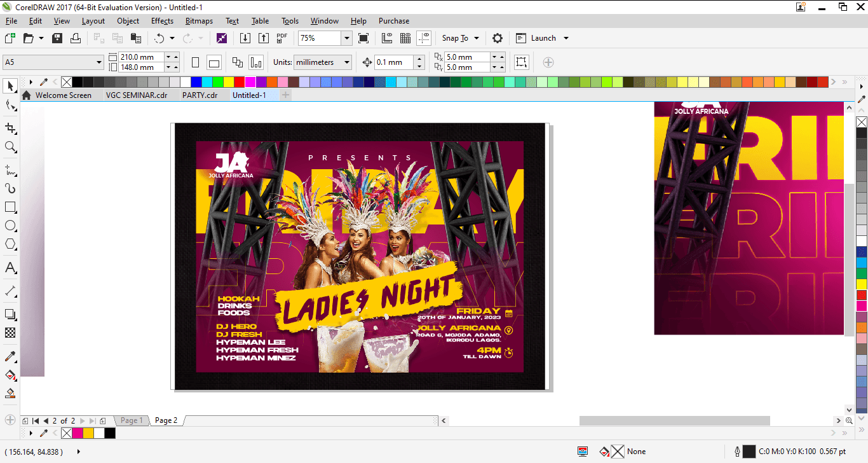Click the Export icon

coord(264,38)
